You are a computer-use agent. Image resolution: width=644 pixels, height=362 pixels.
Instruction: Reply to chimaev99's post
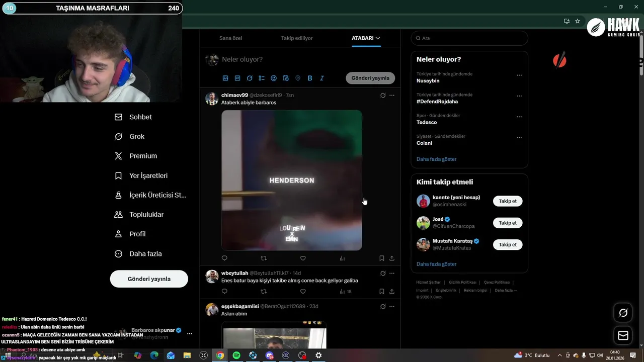coord(224,258)
